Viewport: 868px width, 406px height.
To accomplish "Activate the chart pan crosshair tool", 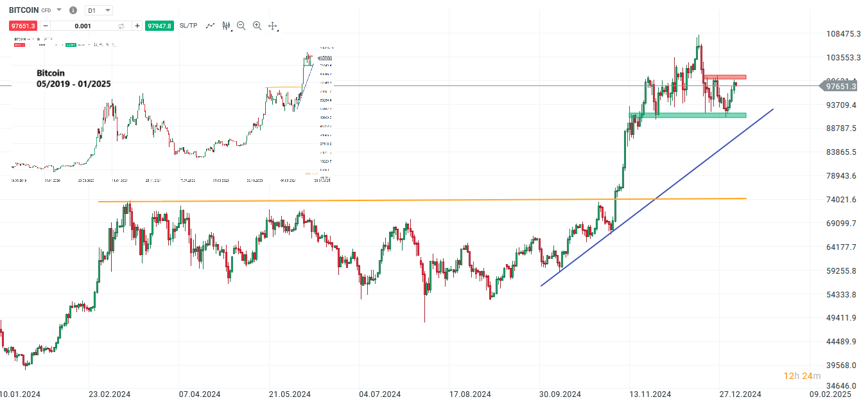I will (272, 26).
